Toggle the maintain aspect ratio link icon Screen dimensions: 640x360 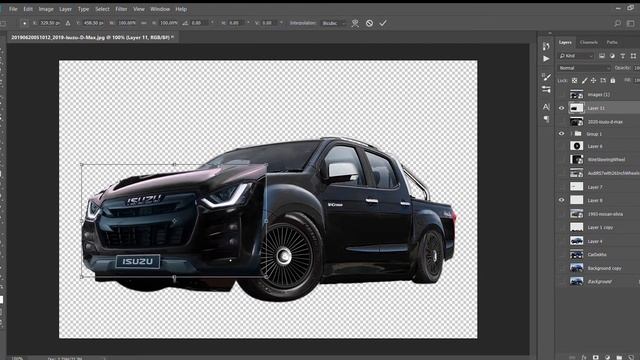(144, 23)
